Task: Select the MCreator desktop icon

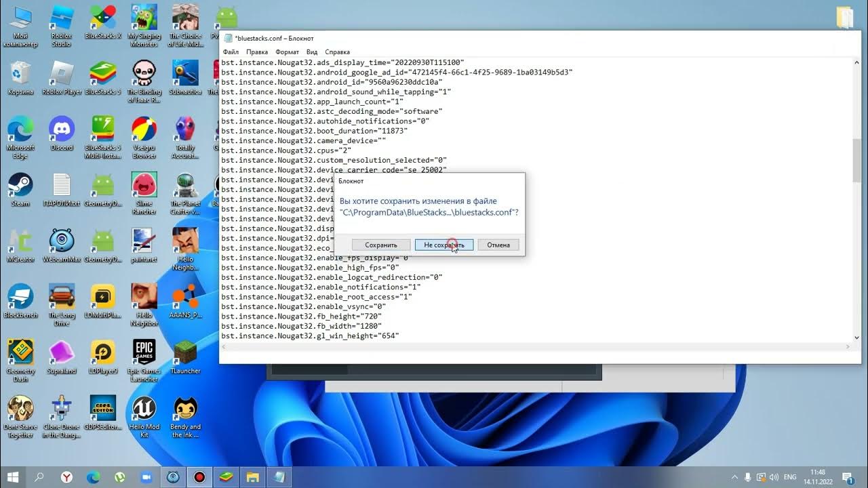Action: tap(20, 245)
